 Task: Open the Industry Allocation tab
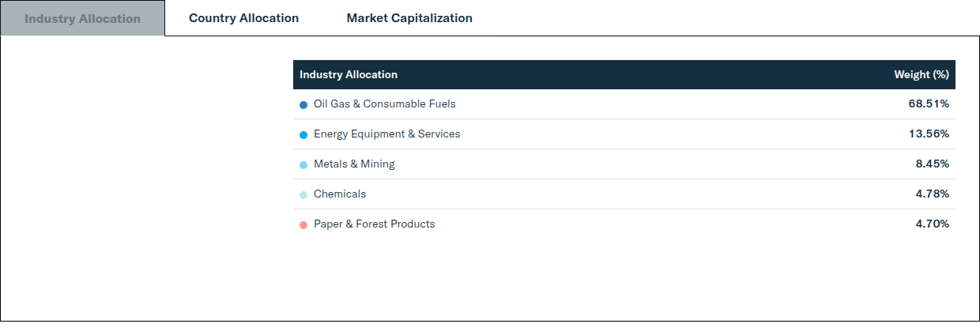[82, 18]
